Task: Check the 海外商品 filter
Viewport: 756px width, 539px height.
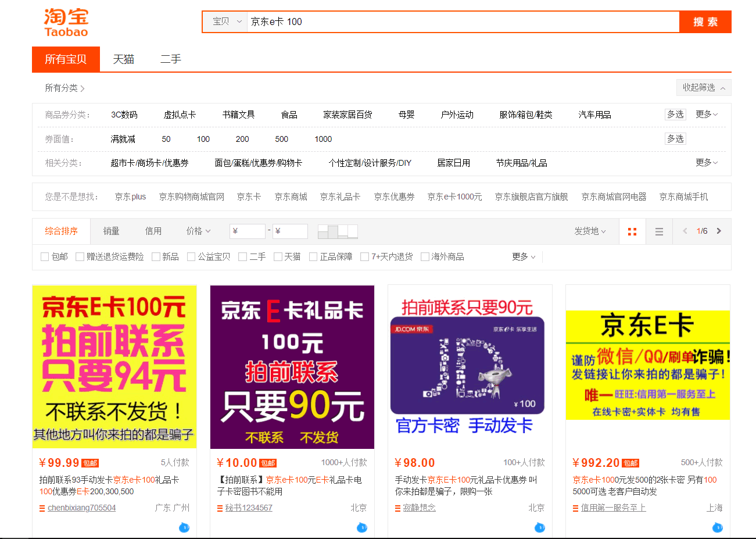Action: [x=425, y=257]
